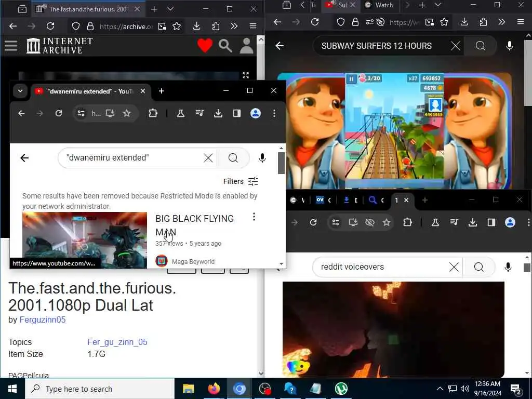Open list-all-tabs chevron in archive.org Firefox window
532x399 pixels.
coord(170,9)
